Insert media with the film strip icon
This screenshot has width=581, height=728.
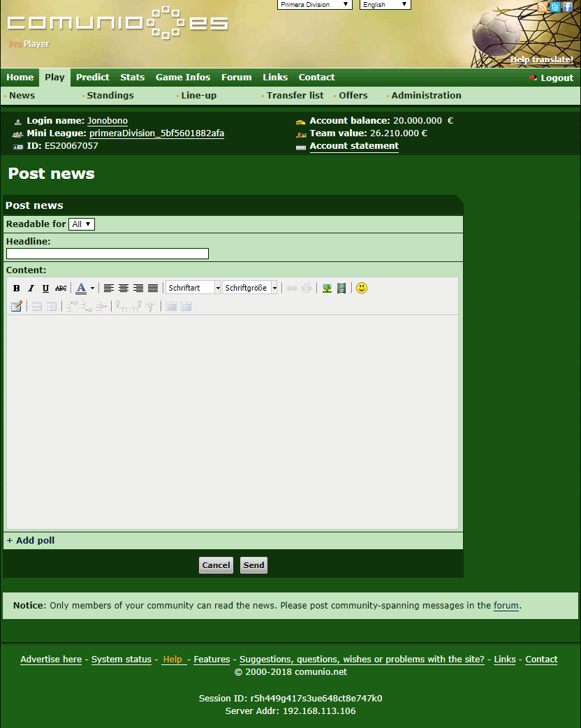tap(341, 288)
